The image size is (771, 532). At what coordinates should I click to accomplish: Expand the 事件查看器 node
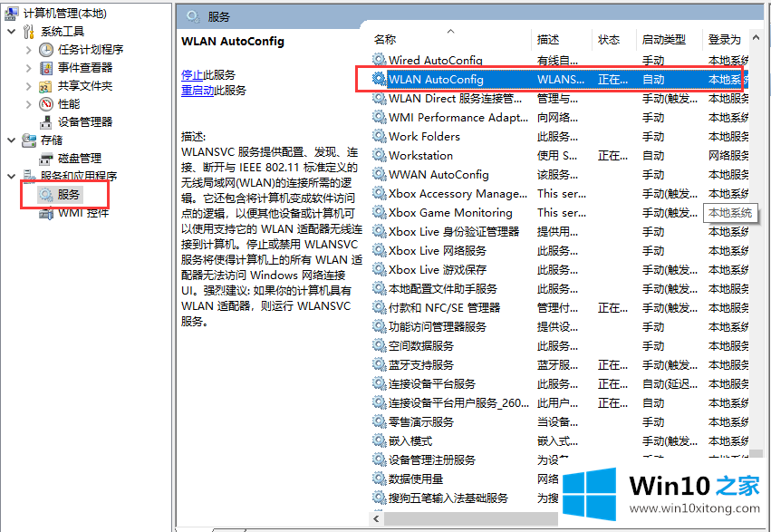tap(28, 68)
